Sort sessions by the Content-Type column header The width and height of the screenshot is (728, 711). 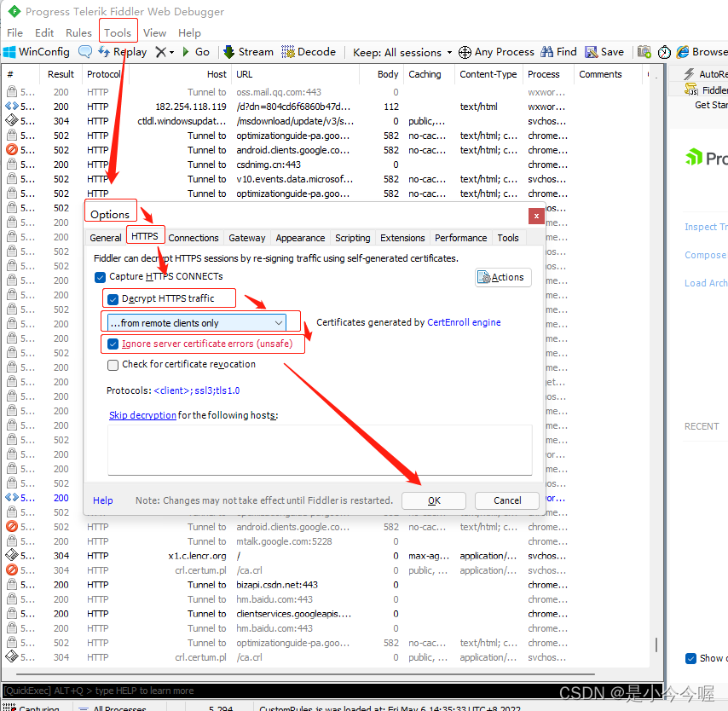[488, 74]
